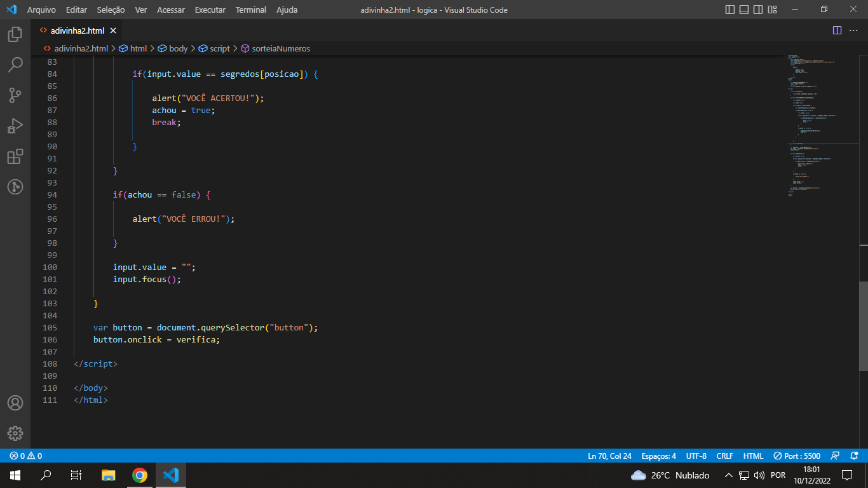Open the volume control tray icon
The height and width of the screenshot is (488, 868).
coord(759,475)
